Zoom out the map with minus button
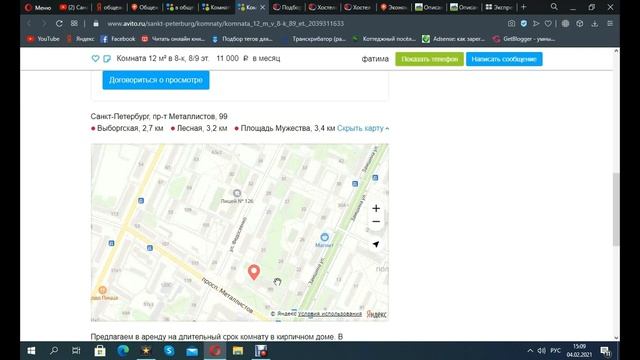 376,222
